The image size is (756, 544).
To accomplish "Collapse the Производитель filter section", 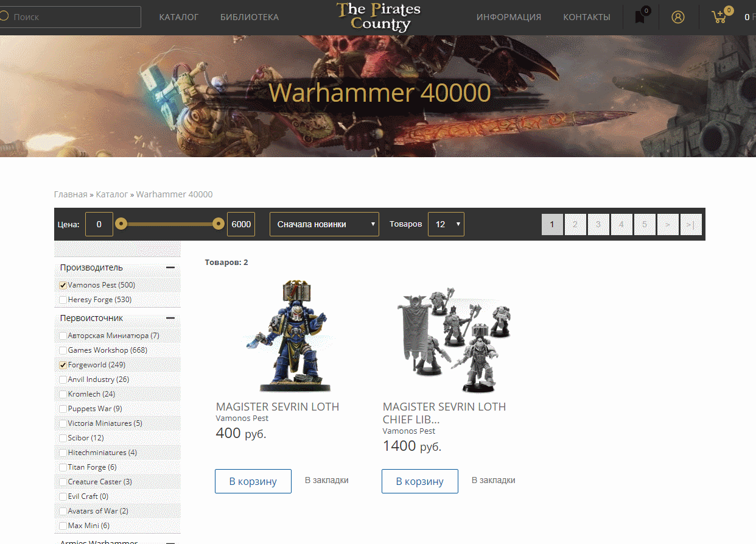I will pyautogui.click(x=170, y=267).
